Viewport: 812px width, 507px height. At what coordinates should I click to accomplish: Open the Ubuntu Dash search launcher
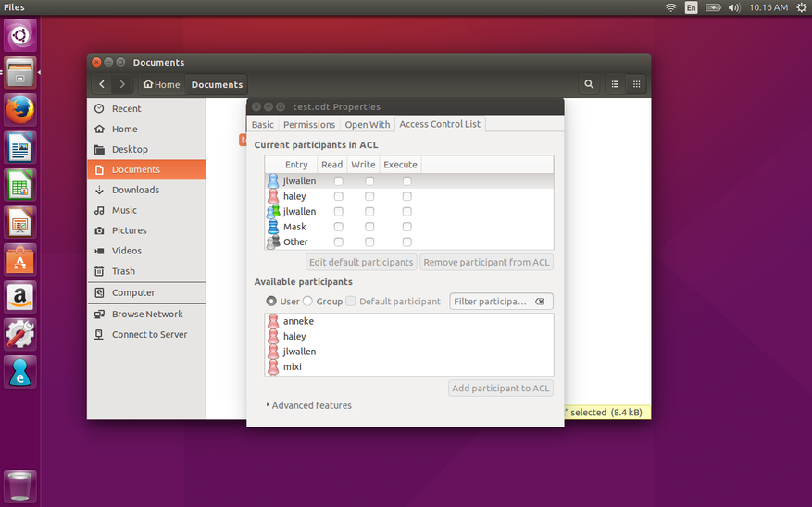[x=20, y=35]
